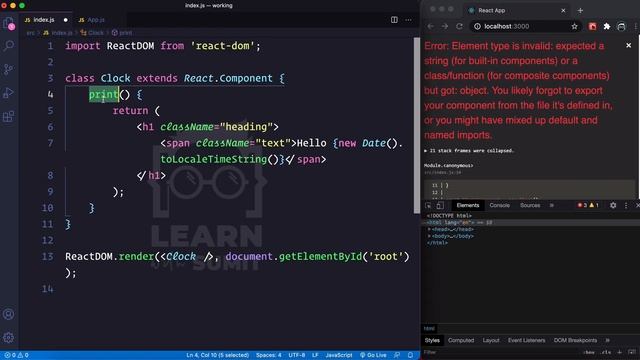
Task: Change indentation via Spaces: 4
Action: coord(269,355)
